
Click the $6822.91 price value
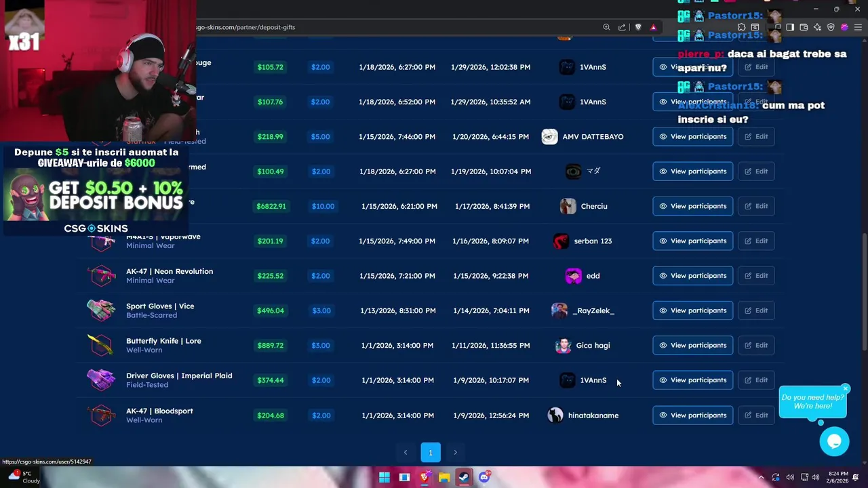(271, 206)
